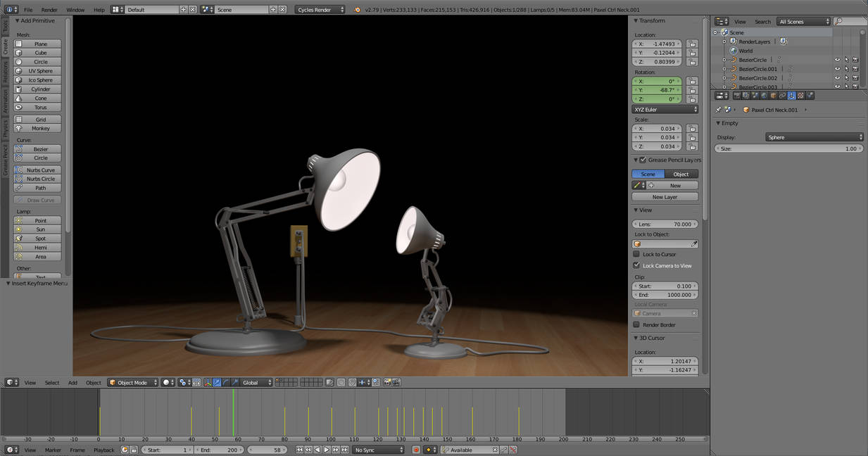Jump to the first frame
Screen dimensions: 868x456
click(x=299, y=450)
